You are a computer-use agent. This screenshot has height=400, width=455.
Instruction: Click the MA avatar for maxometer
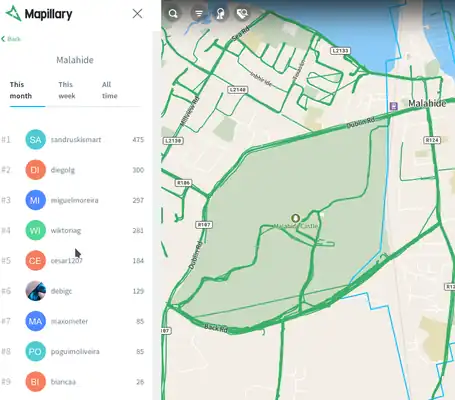pyautogui.click(x=35, y=321)
